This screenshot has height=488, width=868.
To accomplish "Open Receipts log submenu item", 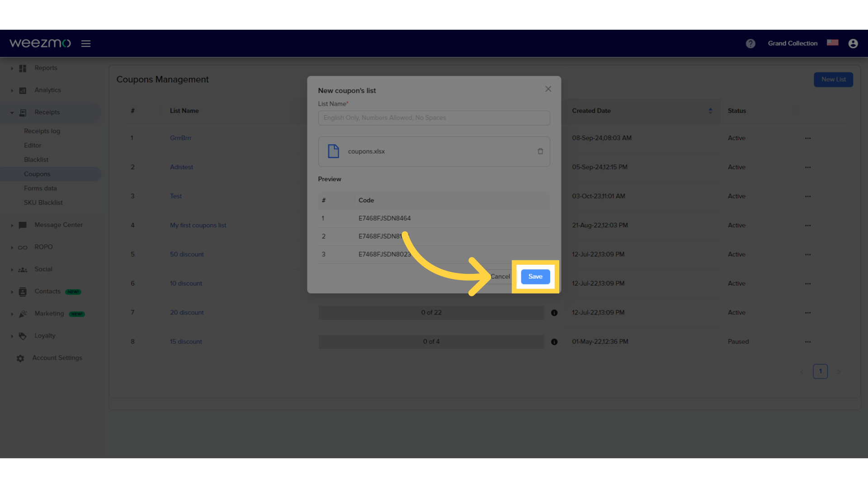I will click(x=42, y=131).
